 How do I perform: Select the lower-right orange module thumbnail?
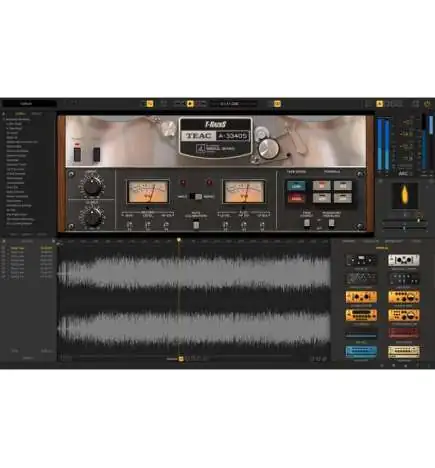[404, 315]
